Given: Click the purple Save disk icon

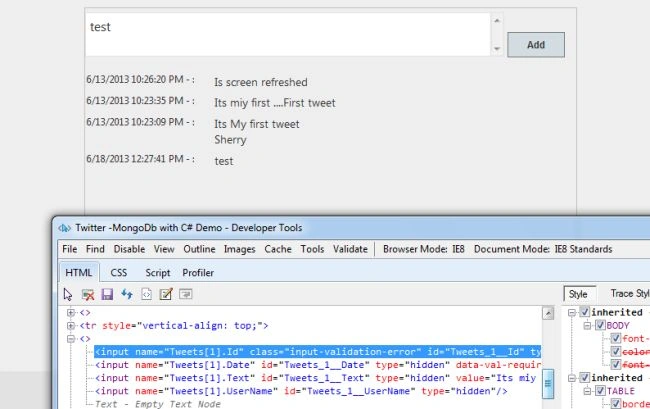Looking at the screenshot, I should [x=107, y=294].
